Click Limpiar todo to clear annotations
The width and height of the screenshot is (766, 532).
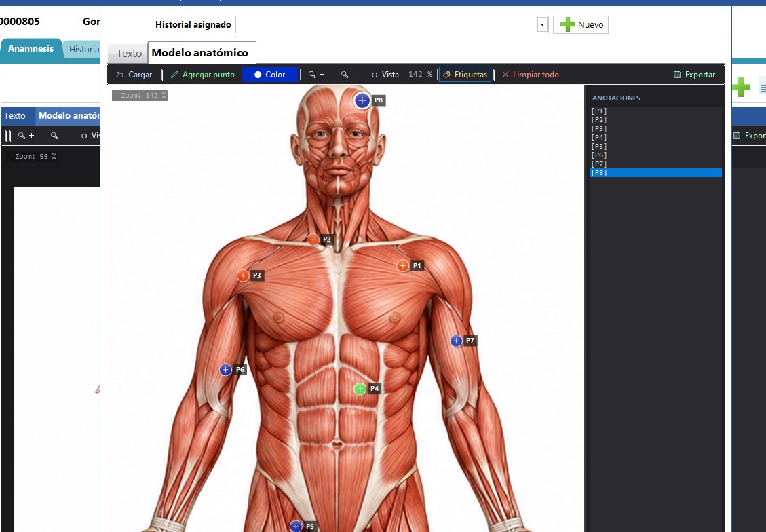530,75
